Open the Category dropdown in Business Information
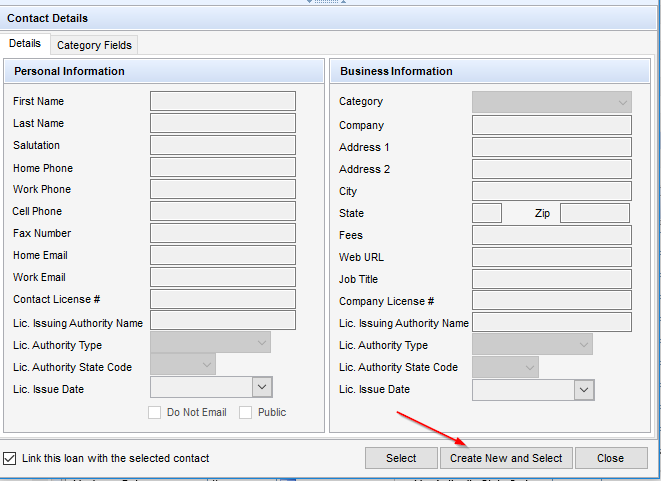 pyautogui.click(x=552, y=102)
